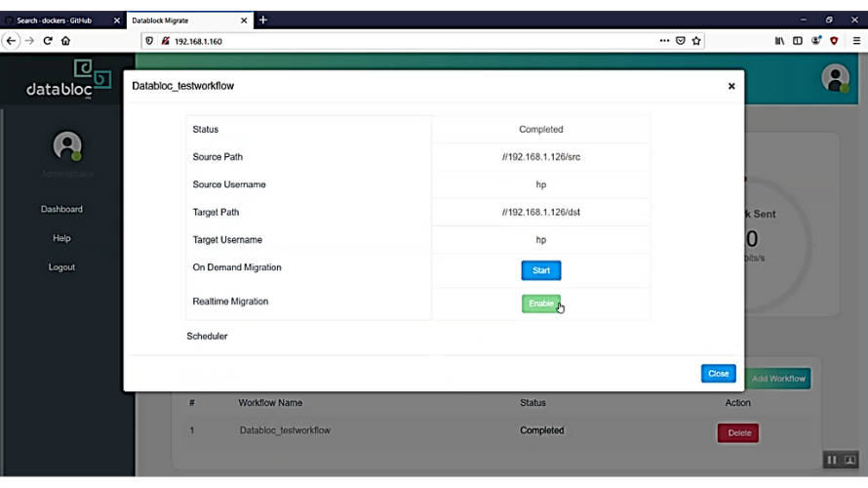Click the Workflow Name column header
This screenshot has height=488, width=868.
(270, 403)
